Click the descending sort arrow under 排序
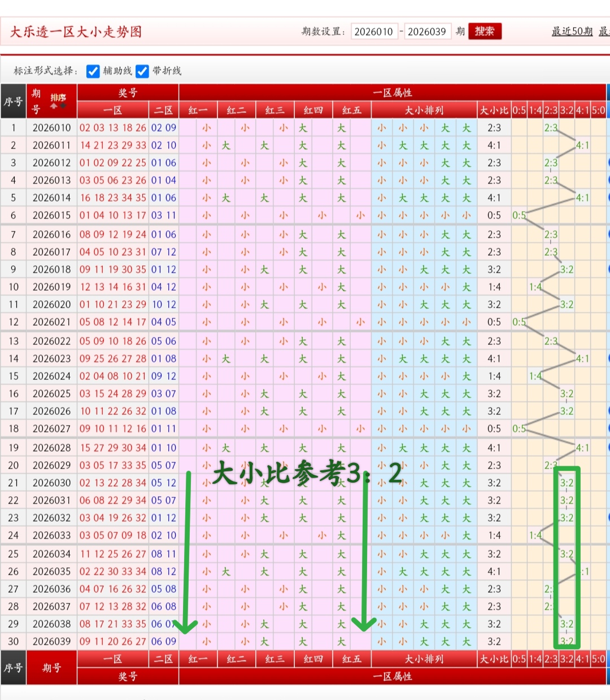The image size is (610, 700). click(x=63, y=106)
